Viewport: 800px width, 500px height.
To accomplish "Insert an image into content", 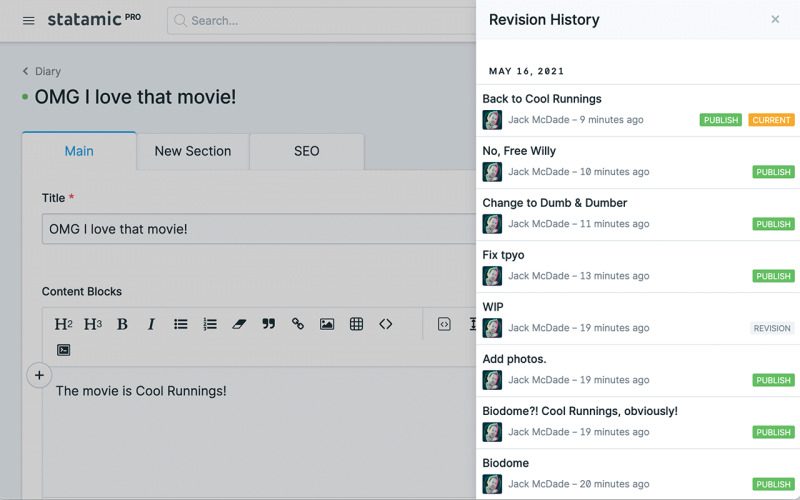I will click(327, 324).
